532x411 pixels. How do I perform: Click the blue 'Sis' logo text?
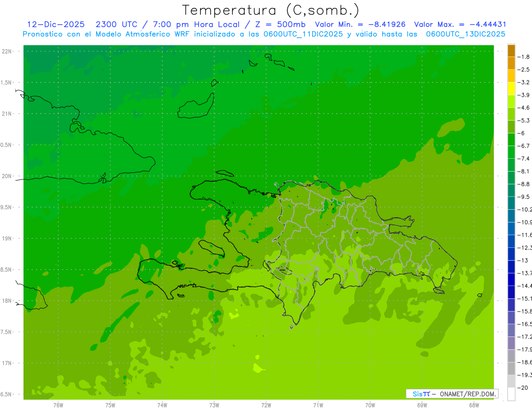[417, 394]
